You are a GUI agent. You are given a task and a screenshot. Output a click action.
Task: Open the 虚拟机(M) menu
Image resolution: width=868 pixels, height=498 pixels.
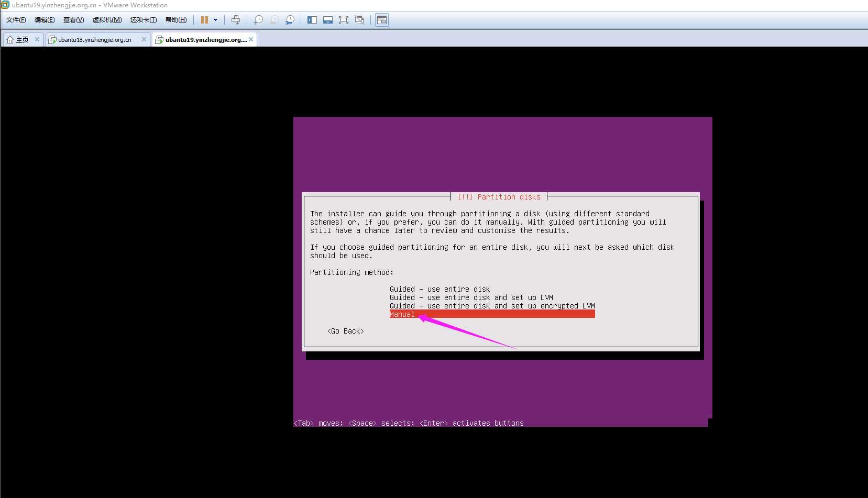[x=107, y=20]
